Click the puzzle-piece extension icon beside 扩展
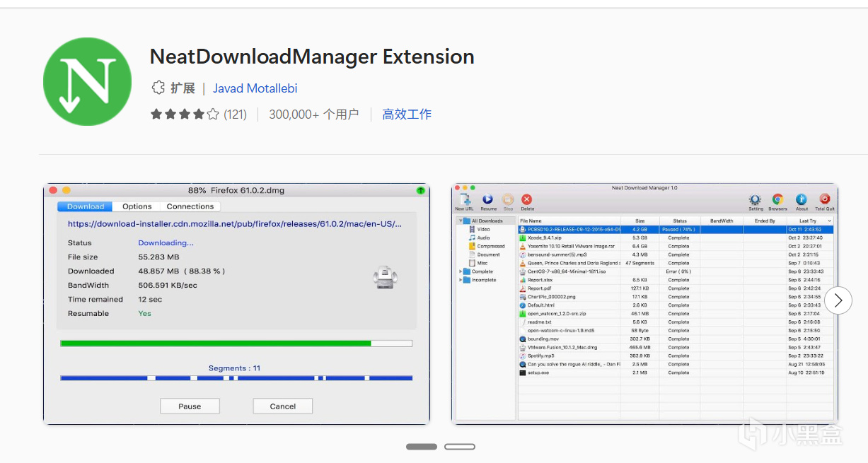This screenshot has width=868, height=463. pos(158,88)
